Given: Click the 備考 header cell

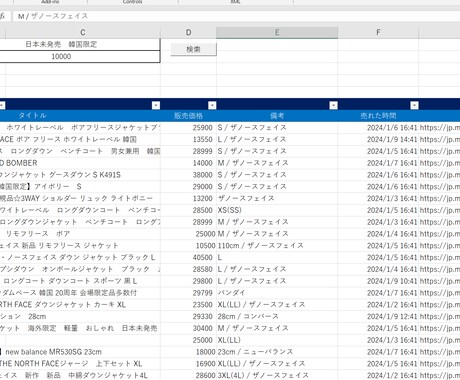Looking at the screenshot, I should [x=277, y=116].
